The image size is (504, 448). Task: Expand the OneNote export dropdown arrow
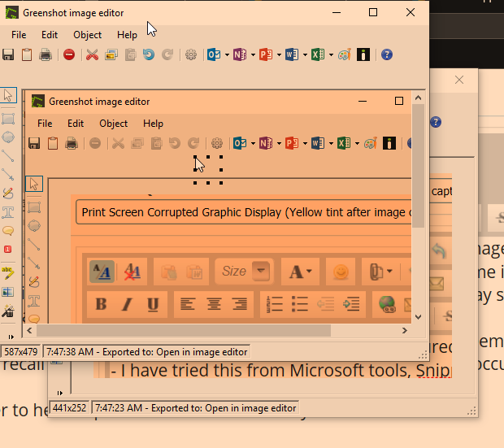point(253,55)
